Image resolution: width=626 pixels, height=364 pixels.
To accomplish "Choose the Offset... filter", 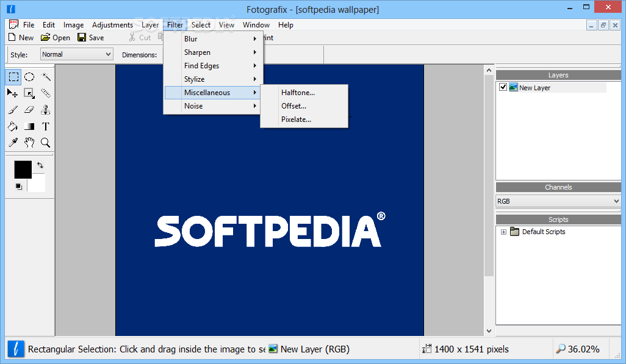I will pyautogui.click(x=304, y=105).
